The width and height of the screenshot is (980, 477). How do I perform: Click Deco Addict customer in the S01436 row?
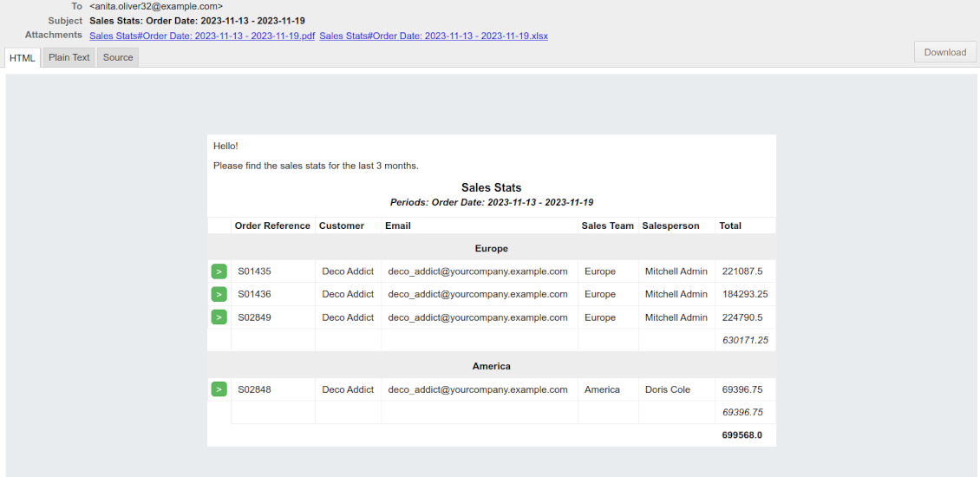(x=348, y=294)
